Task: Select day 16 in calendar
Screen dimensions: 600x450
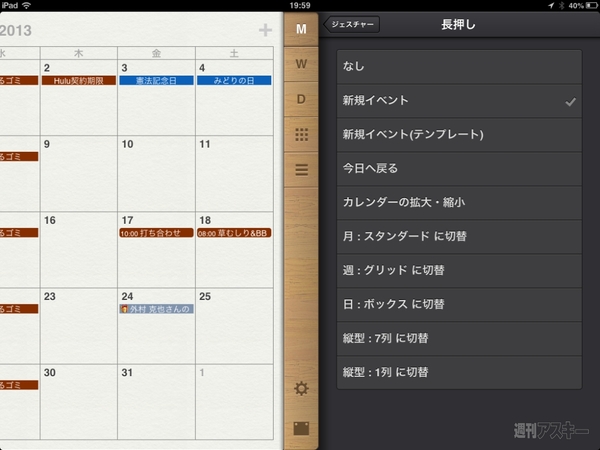Action: tap(78, 249)
